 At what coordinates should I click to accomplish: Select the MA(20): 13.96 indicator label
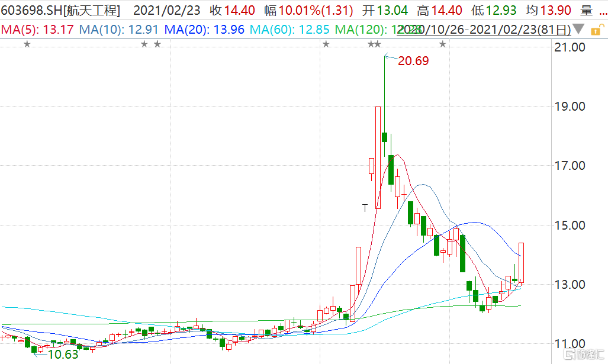point(204,30)
